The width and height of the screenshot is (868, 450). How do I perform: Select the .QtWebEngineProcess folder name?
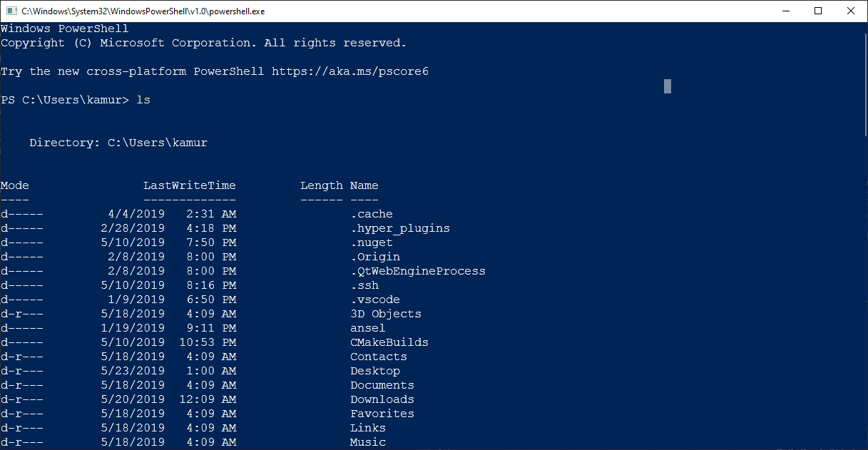point(417,270)
